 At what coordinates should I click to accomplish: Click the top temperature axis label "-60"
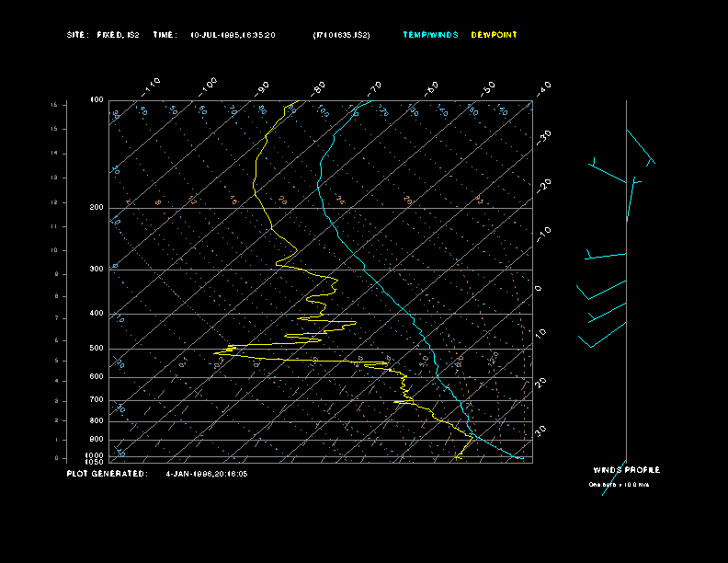click(431, 88)
